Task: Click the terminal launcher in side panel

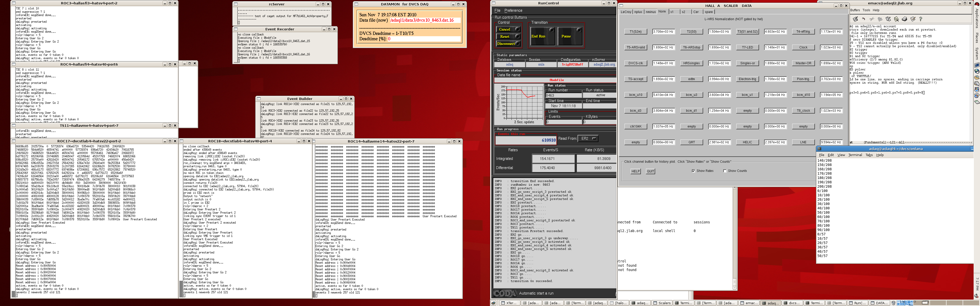Action: click(x=977, y=65)
